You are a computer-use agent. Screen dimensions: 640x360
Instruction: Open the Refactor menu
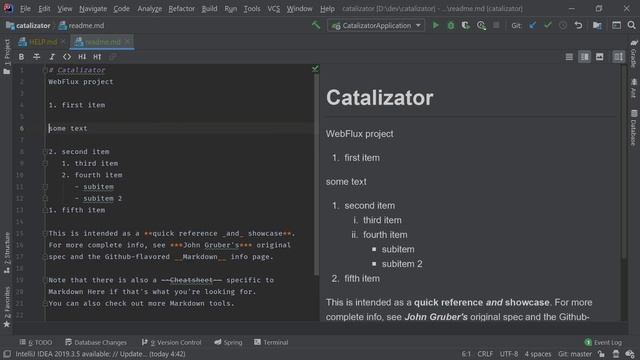pyautogui.click(x=181, y=9)
